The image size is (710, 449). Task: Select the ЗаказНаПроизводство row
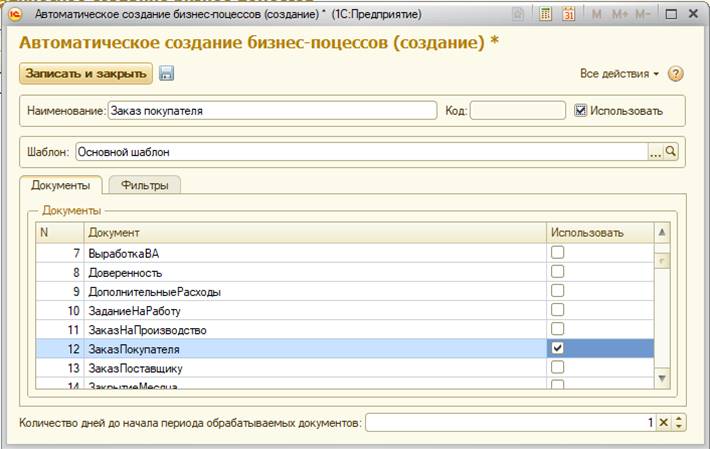345,330
